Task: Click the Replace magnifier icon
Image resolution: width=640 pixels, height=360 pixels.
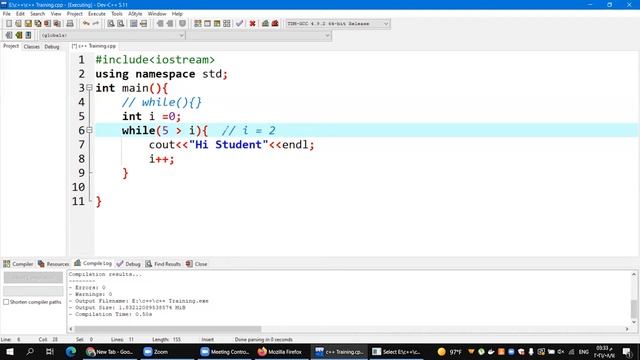Action: coord(120,24)
